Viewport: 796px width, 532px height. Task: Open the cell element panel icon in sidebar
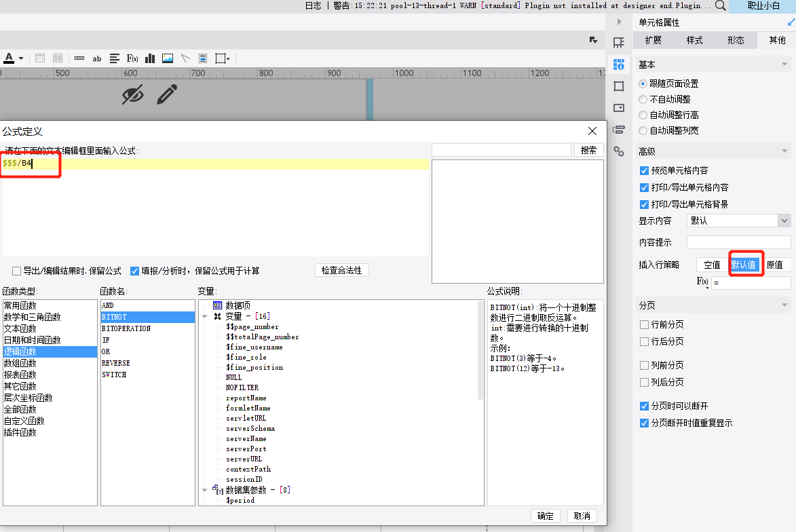[x=618, y=64]
